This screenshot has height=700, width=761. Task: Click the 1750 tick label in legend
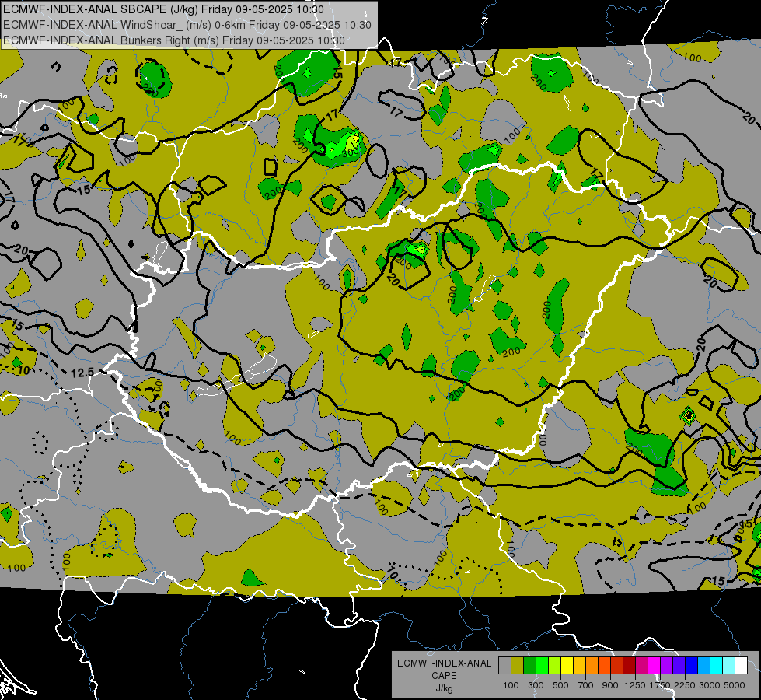click(660, 685)
